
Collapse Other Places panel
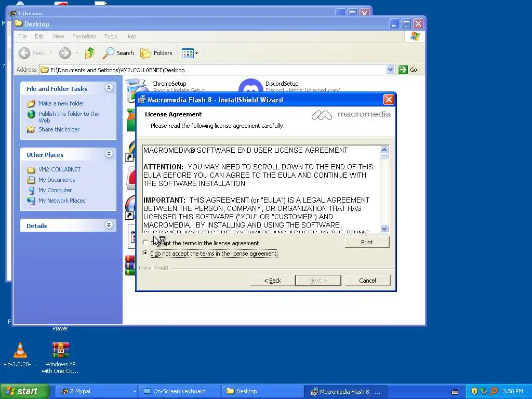pyautogui.click(x=109, y=154)
